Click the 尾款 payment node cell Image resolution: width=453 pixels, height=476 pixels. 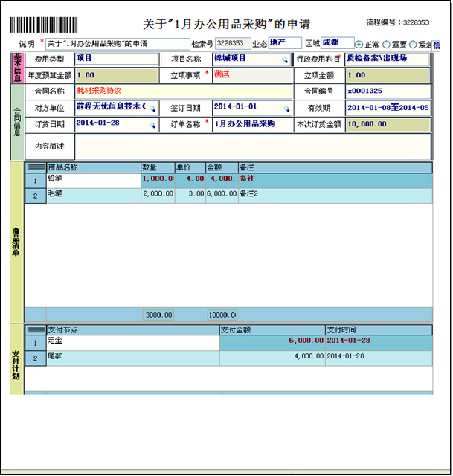pyautogui.click(x=133, y=358)
